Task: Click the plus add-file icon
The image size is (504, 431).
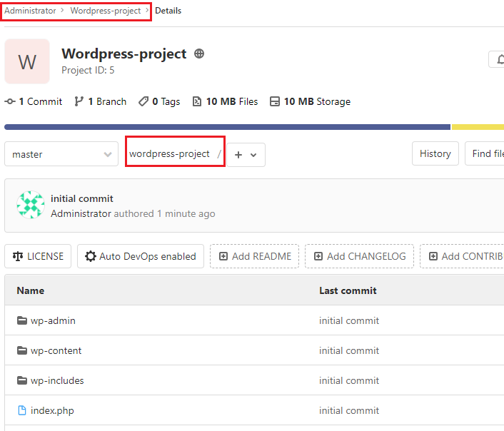Action: point(238,155)
